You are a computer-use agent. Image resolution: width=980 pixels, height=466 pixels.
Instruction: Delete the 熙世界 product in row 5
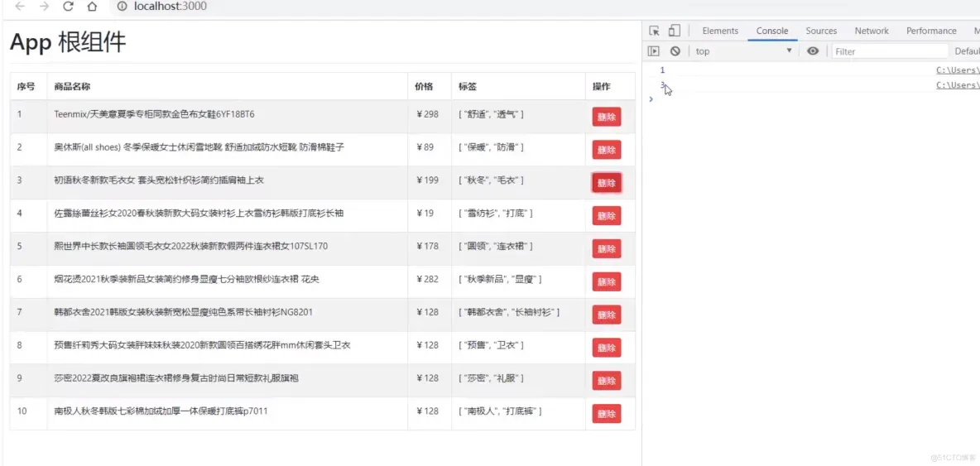[606, 248]
